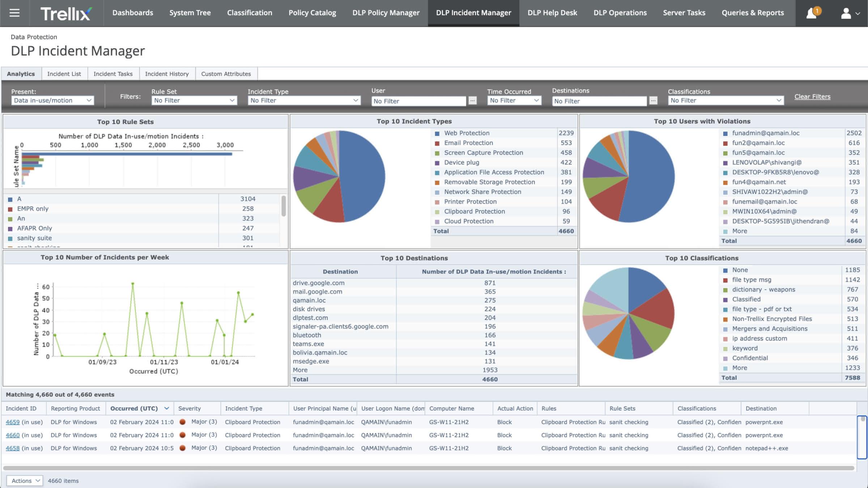Expand the Present data type dropdown
The width and height of the screenshot is (868, 488).
pyautogui.click(x=52, y=100)
